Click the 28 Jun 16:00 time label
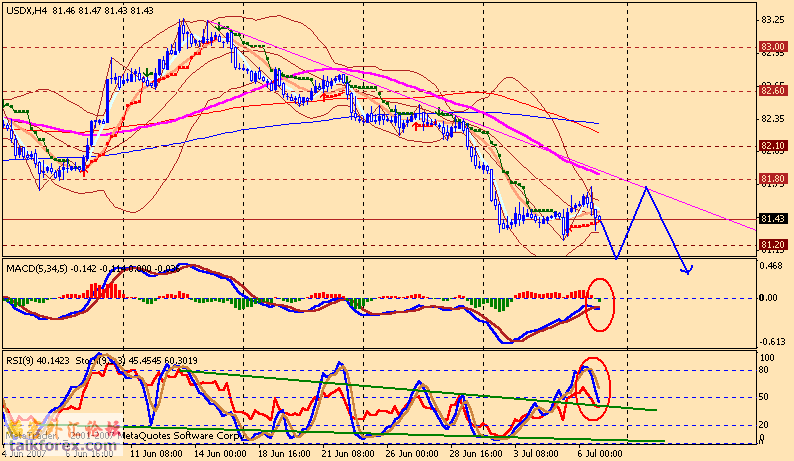The image size is (794, 461). click(x=475, y=453)
